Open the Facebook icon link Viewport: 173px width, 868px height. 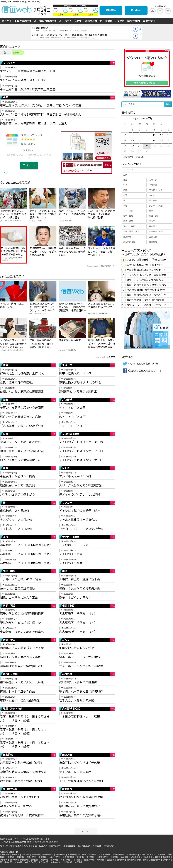(125, 371)
